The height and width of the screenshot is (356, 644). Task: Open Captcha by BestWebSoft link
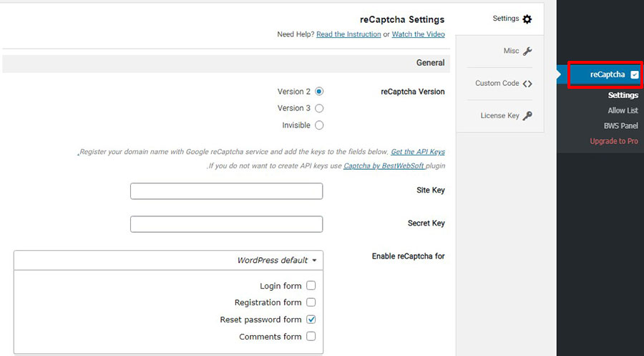click(x=384, y=165)
